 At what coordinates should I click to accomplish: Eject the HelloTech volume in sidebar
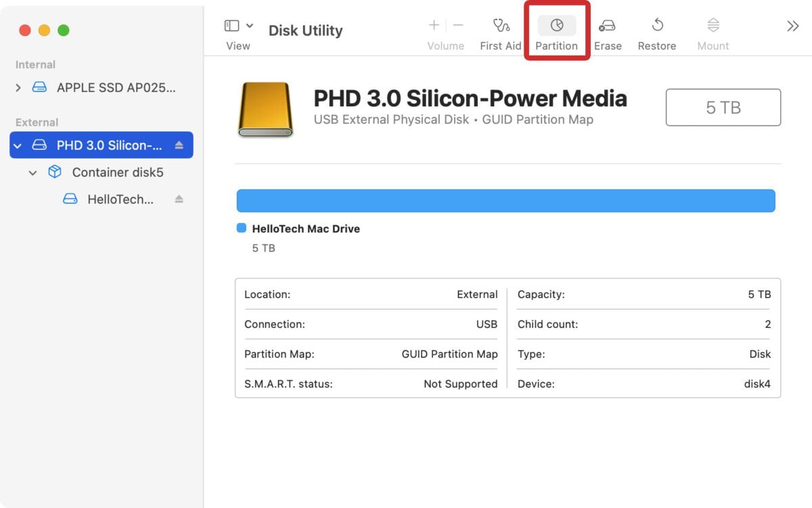180,198
